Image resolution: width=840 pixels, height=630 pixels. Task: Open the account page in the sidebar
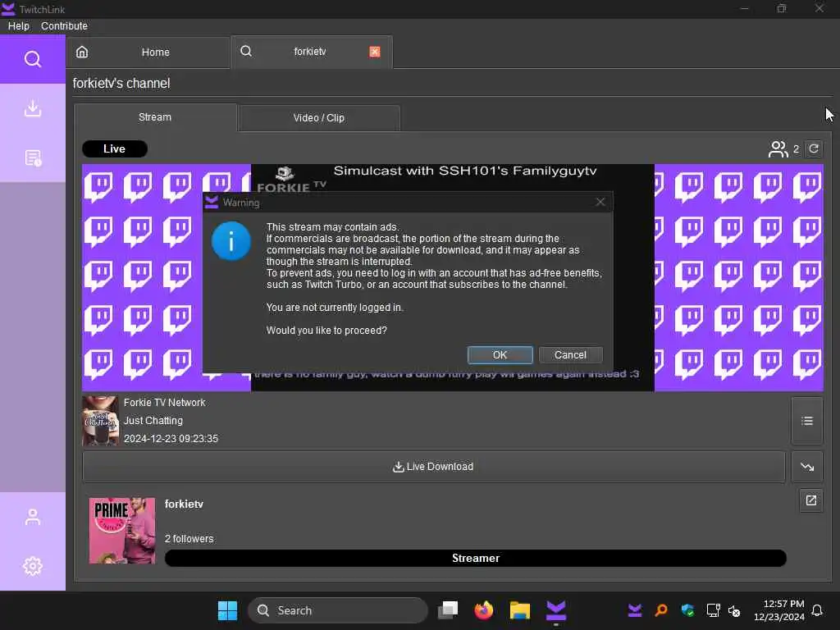pos(33,517)
